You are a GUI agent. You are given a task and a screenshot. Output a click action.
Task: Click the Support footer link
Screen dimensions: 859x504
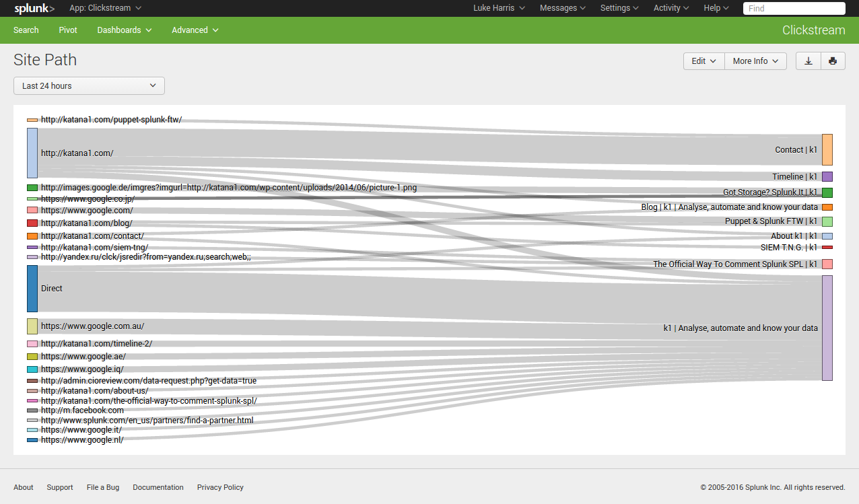60,487
